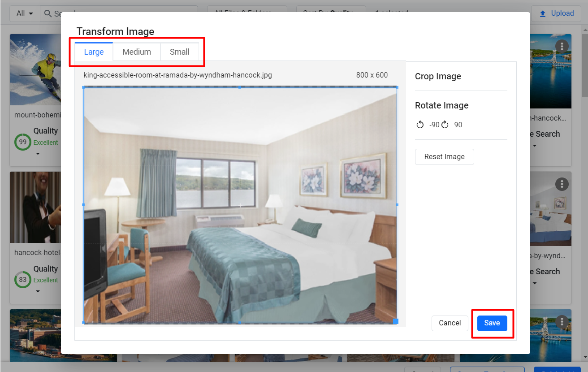Click the Reset Image button

[445, 157]
